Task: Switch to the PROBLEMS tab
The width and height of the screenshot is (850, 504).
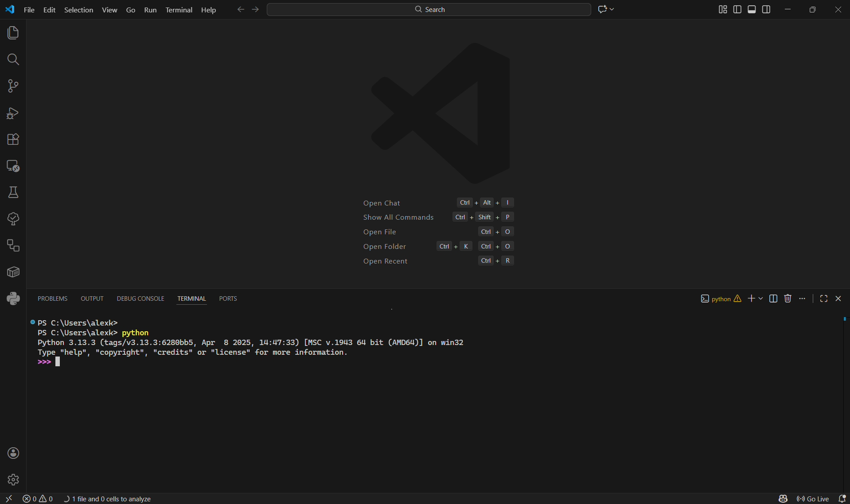Action: (x=52, y=298)
